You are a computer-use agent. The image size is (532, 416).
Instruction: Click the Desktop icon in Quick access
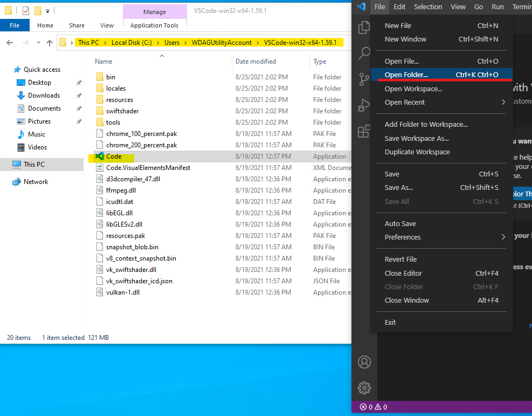pos(21,83)
